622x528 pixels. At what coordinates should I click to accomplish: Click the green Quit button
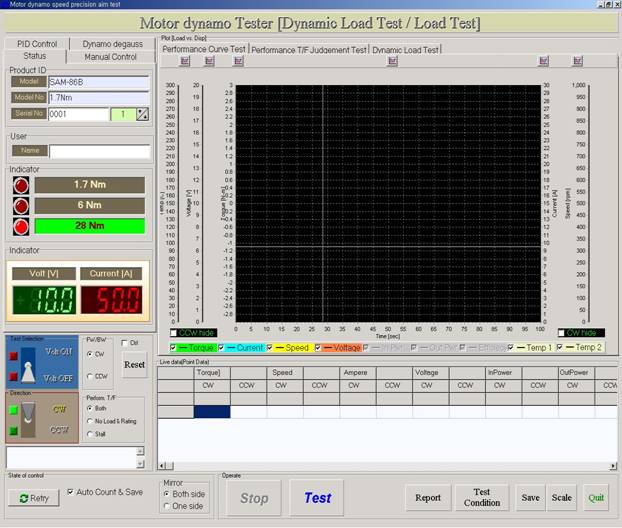pos(596,497)
